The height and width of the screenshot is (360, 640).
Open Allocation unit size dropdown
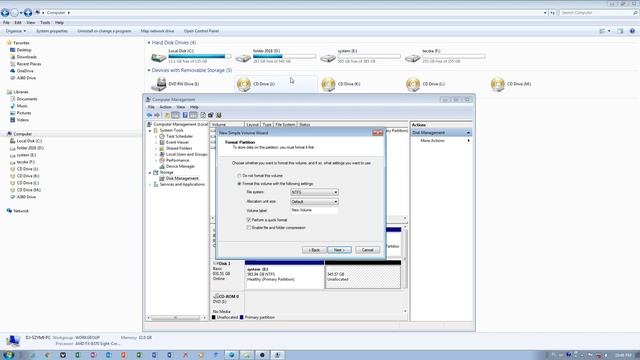pyautogui.click(x=314, y=202)
